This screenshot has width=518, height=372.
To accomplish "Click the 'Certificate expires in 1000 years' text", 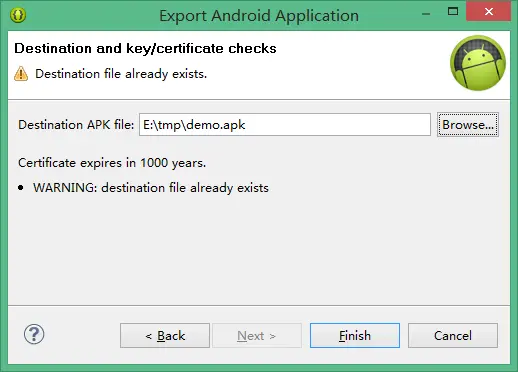I will [x=112, y=163].
